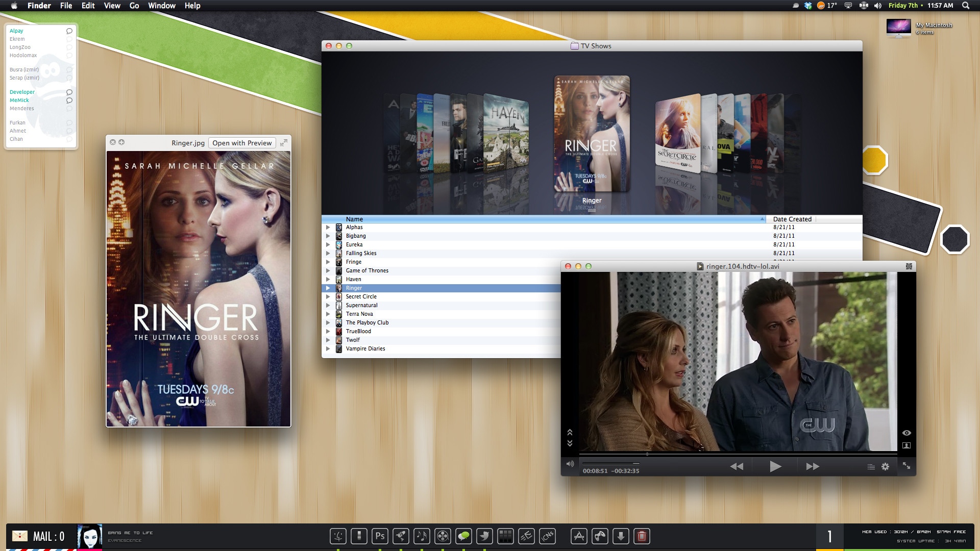The width and height of the screenshot is (980, 551).
Task: Expand the Alphas folder
Action: pyautogui.click(x=328, y=228)
